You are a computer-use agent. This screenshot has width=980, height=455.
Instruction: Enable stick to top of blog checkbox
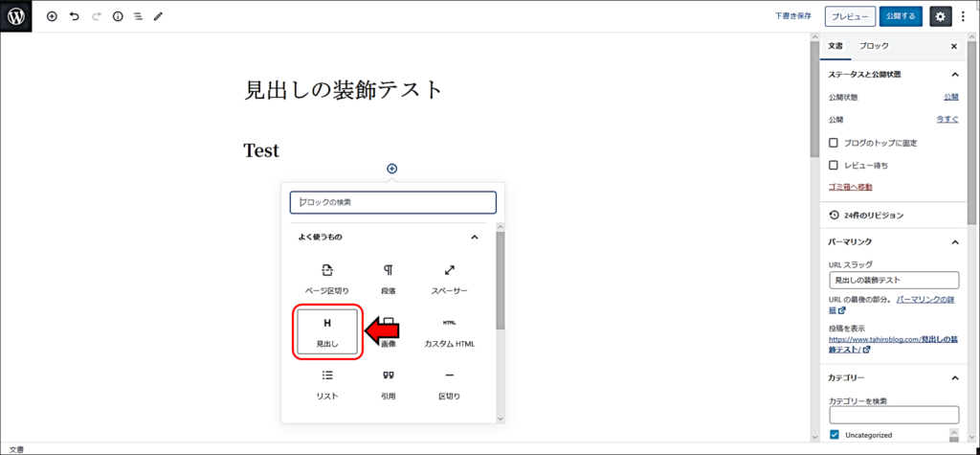click(834, 143)
